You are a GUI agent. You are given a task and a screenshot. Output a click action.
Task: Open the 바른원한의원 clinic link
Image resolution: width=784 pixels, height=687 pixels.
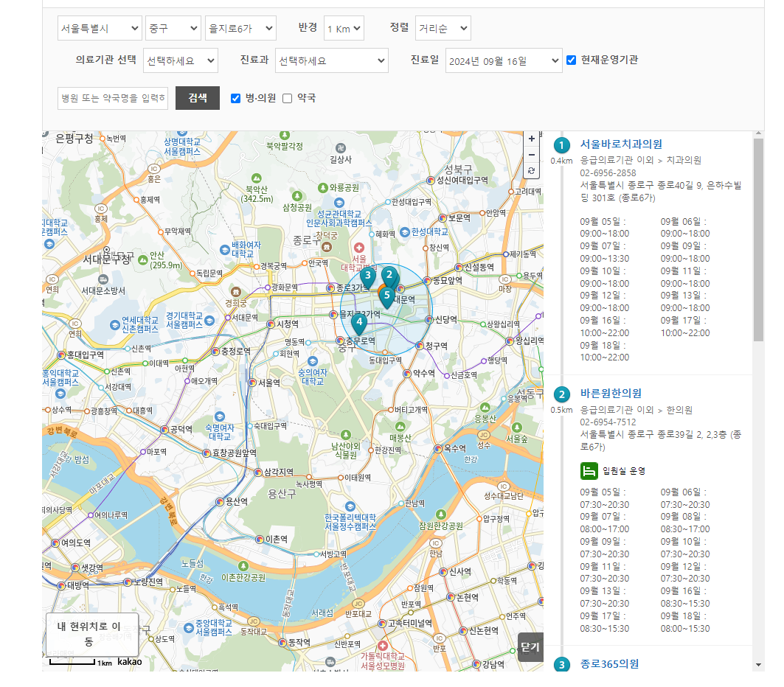pos(611,394)
